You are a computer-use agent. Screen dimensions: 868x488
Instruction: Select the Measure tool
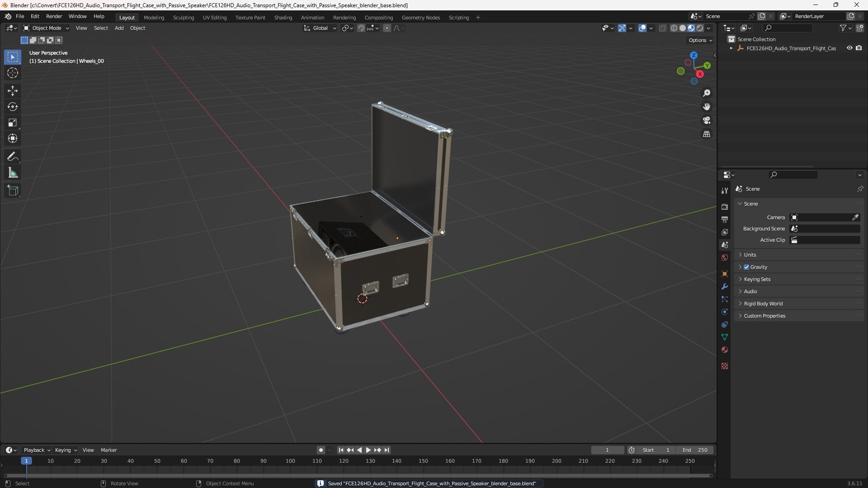point(13,173)
